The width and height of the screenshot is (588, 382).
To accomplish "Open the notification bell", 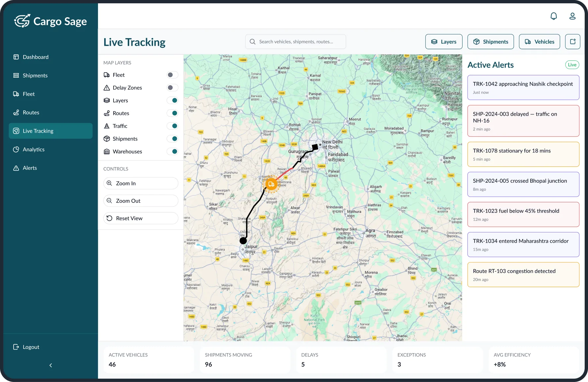I will point(553,16).
